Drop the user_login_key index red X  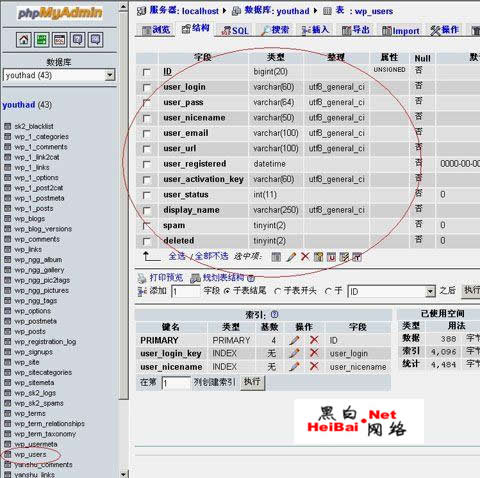(314, 353)
